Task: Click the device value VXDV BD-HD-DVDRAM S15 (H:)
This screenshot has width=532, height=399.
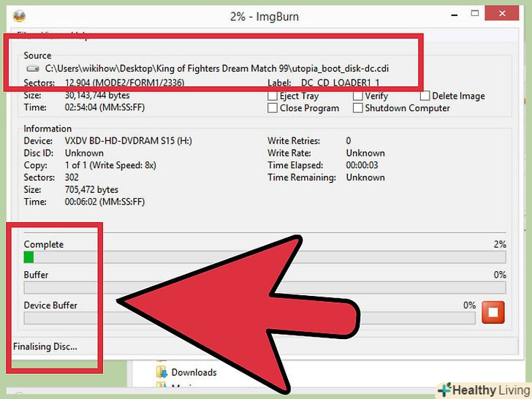Action: tap(129, 141)
